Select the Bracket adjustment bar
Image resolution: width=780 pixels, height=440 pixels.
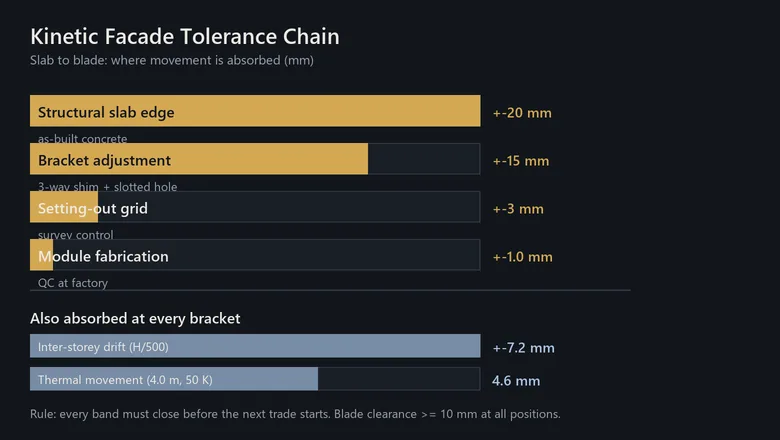click(255, 159)
